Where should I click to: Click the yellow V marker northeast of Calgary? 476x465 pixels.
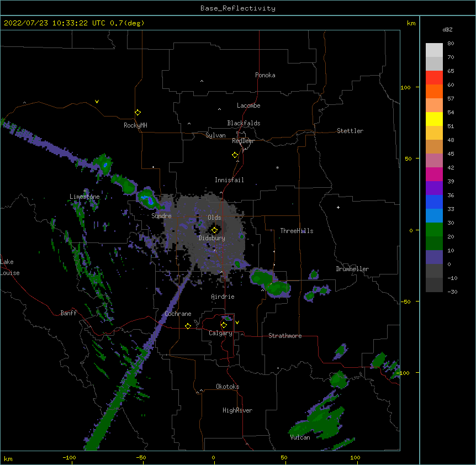click(237, 323)
